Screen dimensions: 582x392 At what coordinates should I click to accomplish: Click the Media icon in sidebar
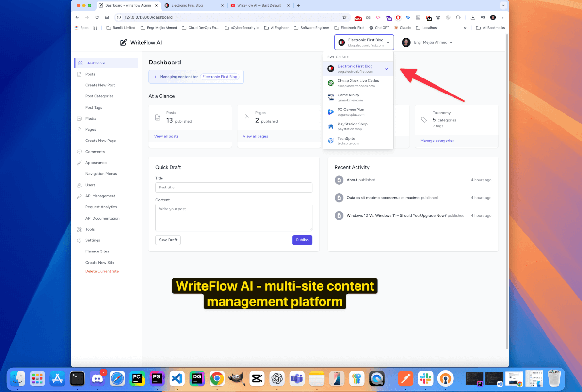[x=80, y=119]
